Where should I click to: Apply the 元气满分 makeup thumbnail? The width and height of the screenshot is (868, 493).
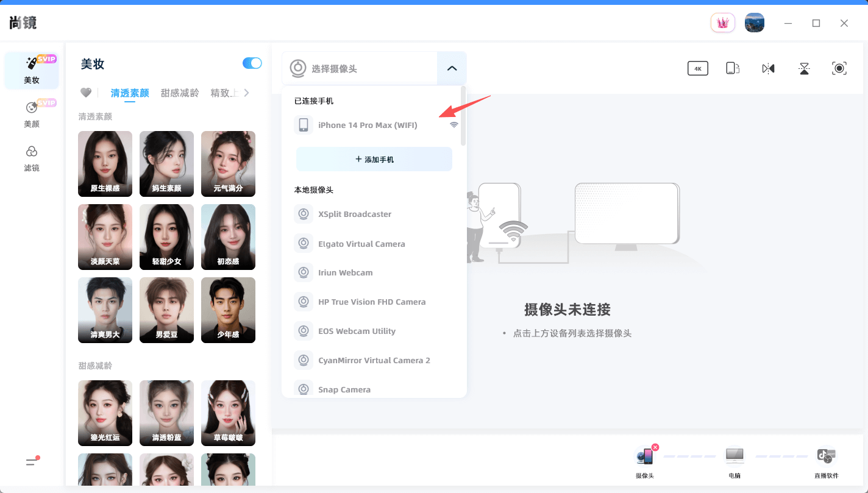tap(228, 164)
